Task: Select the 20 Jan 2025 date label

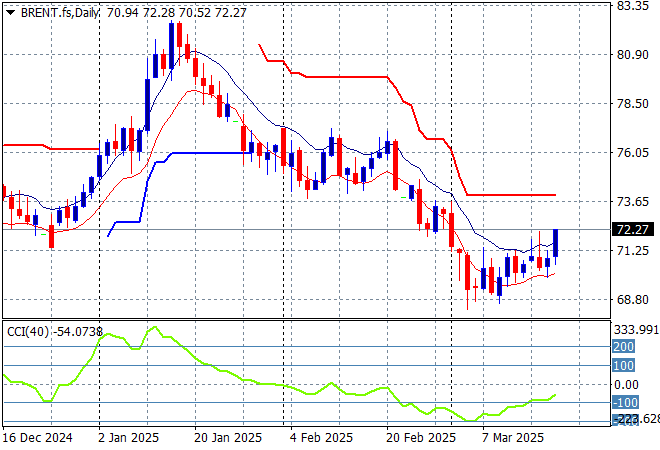Action: point(226,438)
